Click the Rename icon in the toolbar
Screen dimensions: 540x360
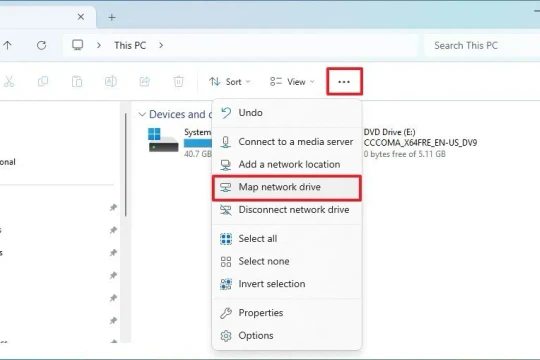[111, 82]
